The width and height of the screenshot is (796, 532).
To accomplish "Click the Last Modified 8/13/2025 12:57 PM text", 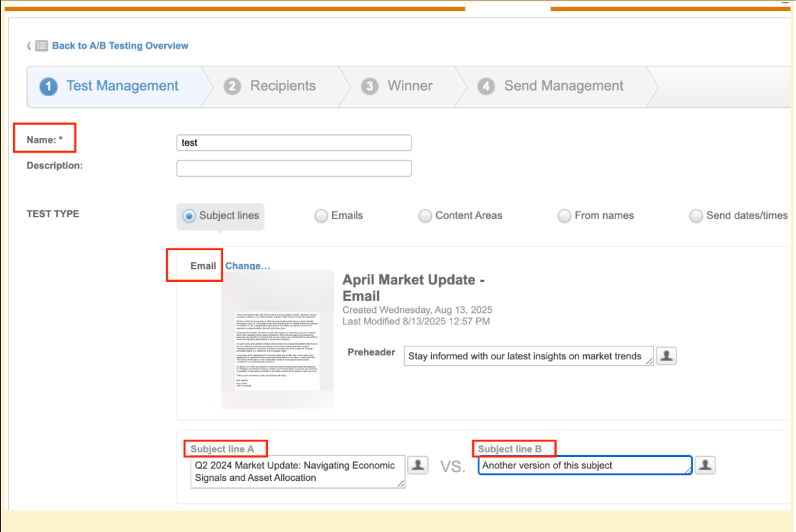I will point(416,322).
